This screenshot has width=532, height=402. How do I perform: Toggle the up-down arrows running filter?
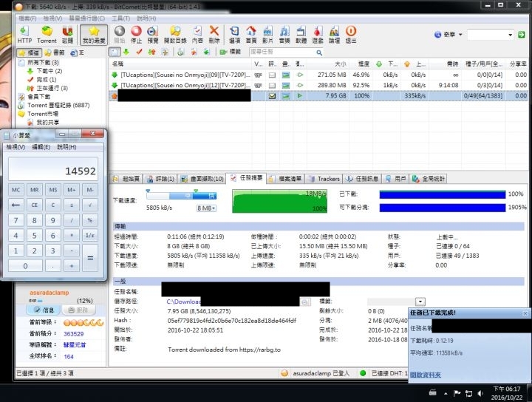pos(151,52)
